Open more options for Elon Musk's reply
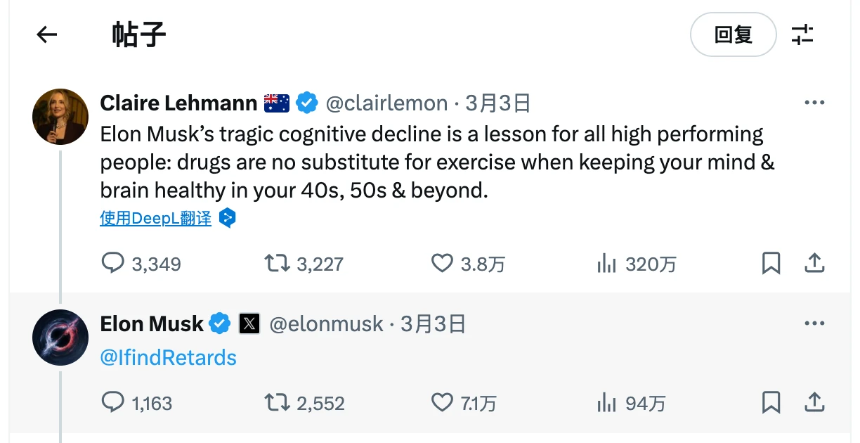The height and width of the screenshot is (443, 860). point(815,324)
